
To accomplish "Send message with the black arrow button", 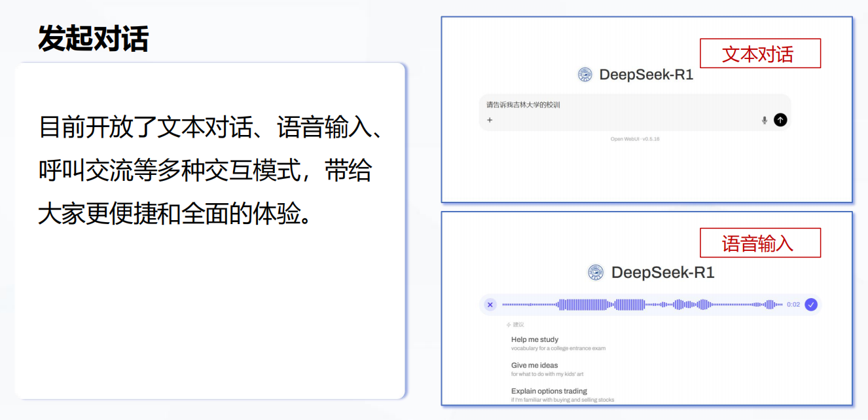I will coord(780,120).
